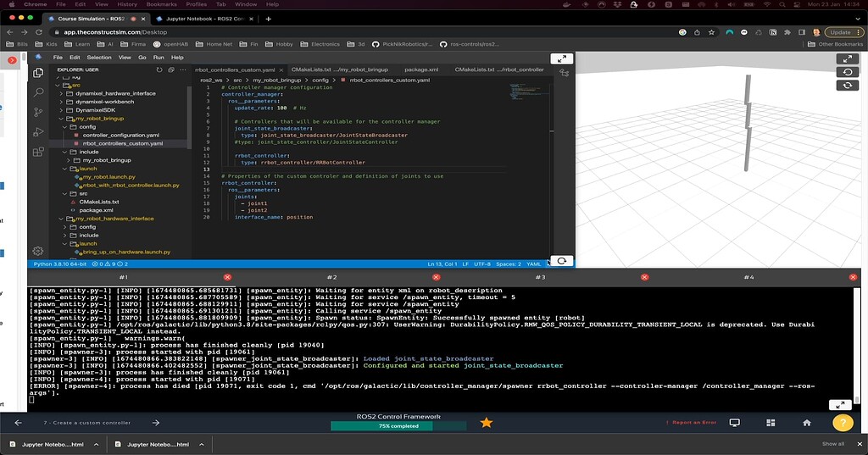The height and width of the screenshot is (455, 868).
Task: Open the Source Control view
Action: (x=38, y=112)
